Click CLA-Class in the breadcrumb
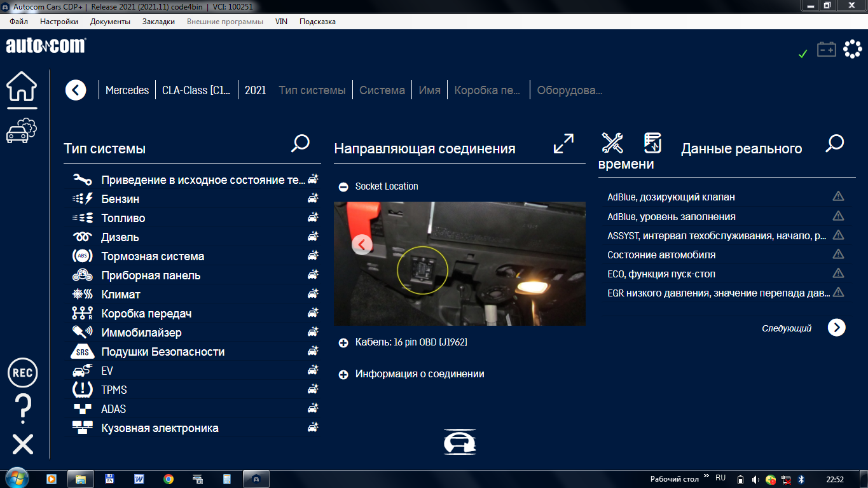Screen dimensions: 868x488 click(196, 90)
